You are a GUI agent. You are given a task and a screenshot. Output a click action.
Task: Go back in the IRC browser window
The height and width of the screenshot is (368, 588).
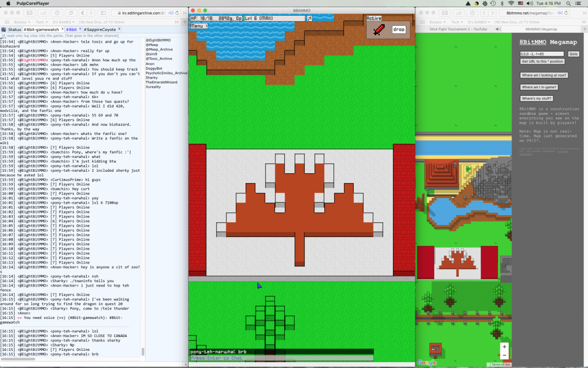pyautogui.click(x=83, y=13)
